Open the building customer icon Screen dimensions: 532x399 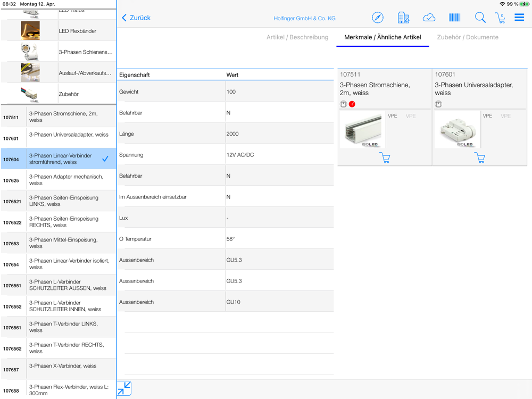click(403, 18)
